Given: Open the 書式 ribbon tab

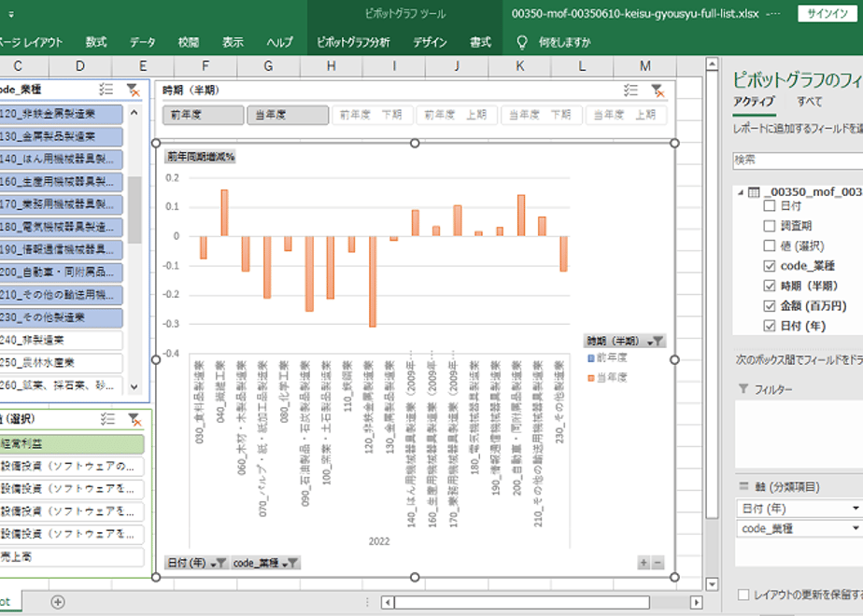Looking at the screenshot, I should click(x=480, y=42).
